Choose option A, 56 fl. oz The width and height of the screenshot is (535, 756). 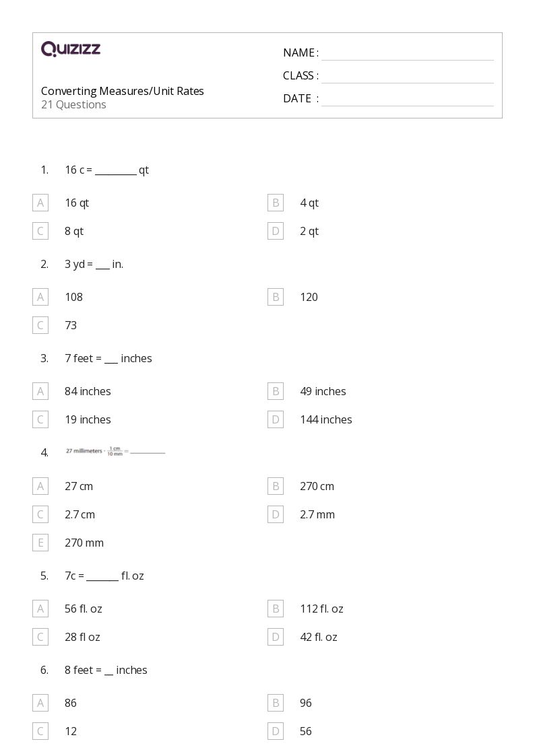pyautogui.click(x=40, y=609)
